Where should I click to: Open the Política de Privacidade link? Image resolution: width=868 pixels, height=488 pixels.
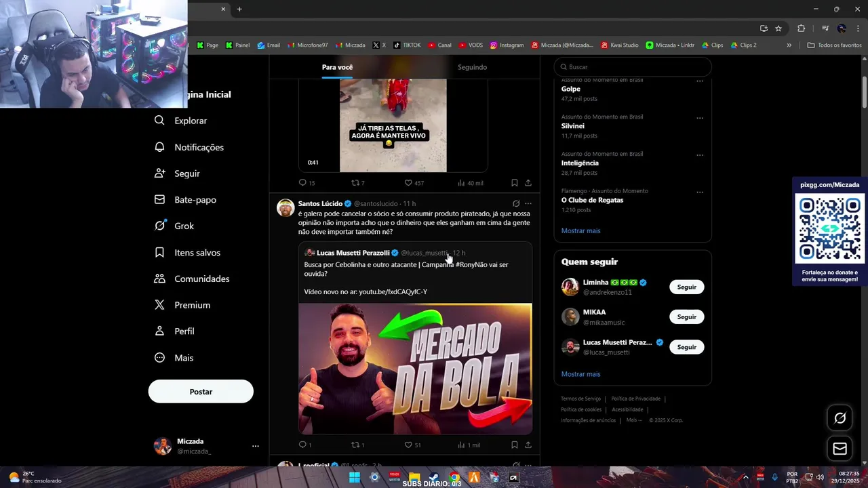(635, 399)
